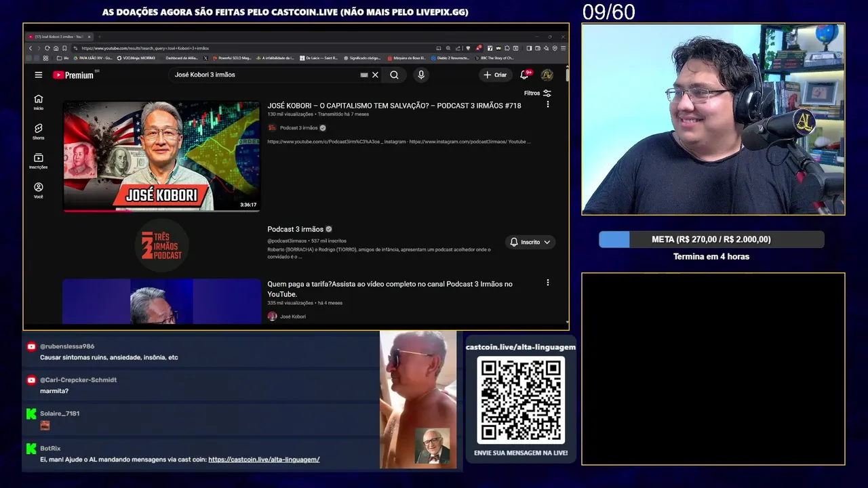The image size is (868, 488).
Task: Open the Máquina de Rosa El bookmark
Action: pos(407,58)
